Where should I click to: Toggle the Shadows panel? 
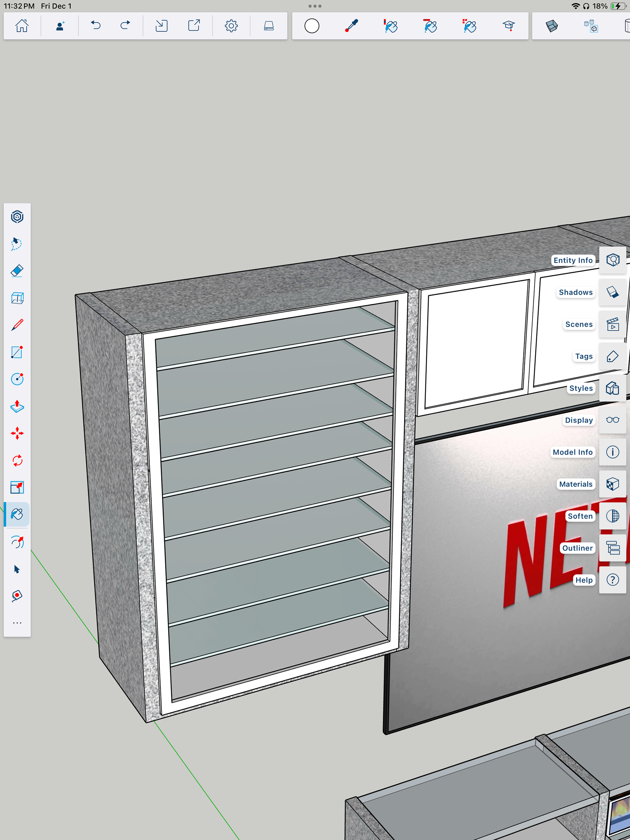click(x=612, y=292)
